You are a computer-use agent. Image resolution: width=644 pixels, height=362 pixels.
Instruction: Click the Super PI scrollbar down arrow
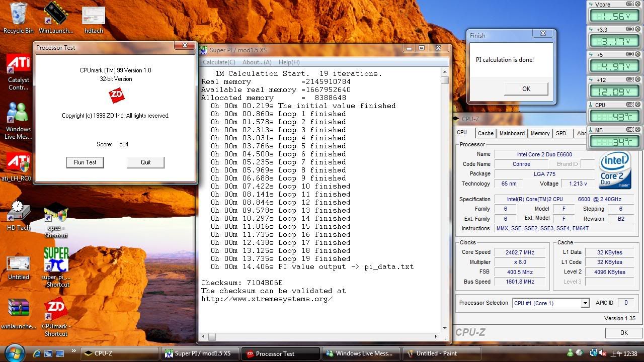(445, 328)
